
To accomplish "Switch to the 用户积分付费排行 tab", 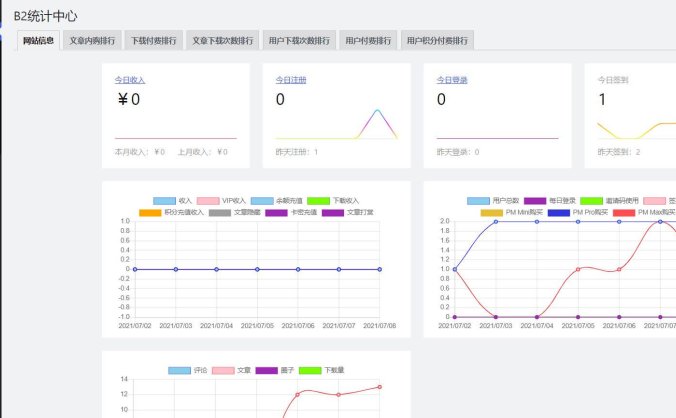I will click(437, 41).
